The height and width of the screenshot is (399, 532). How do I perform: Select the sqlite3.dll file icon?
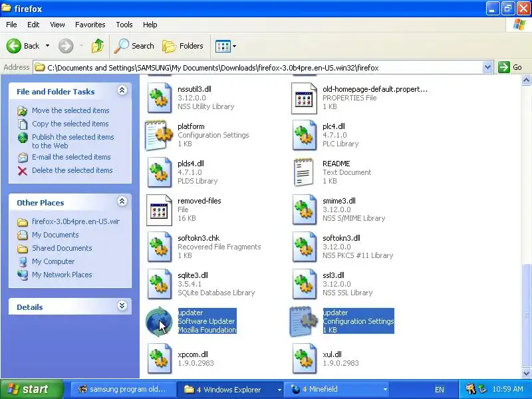tap(159, 284)
